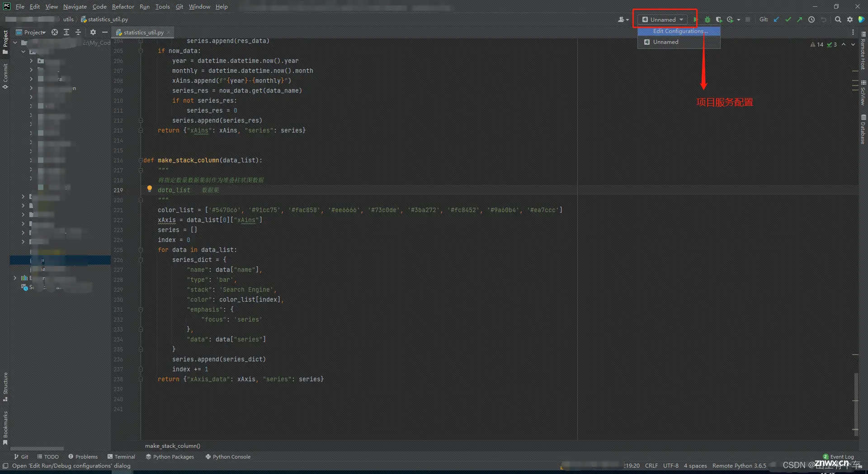
Task: Jump to previous highlighted error arrow
Action: tap(844, 44)
